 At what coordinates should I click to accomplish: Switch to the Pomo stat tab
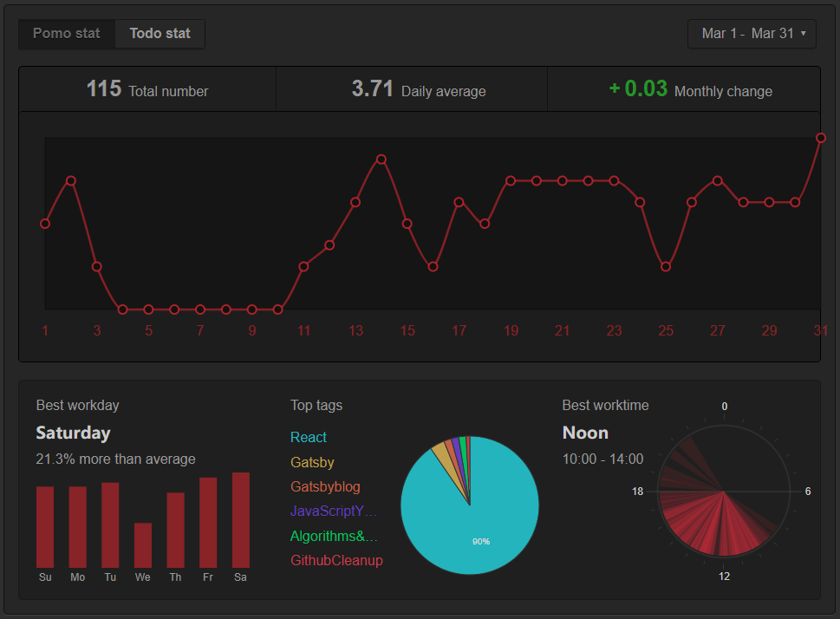(x=67, y=34)
